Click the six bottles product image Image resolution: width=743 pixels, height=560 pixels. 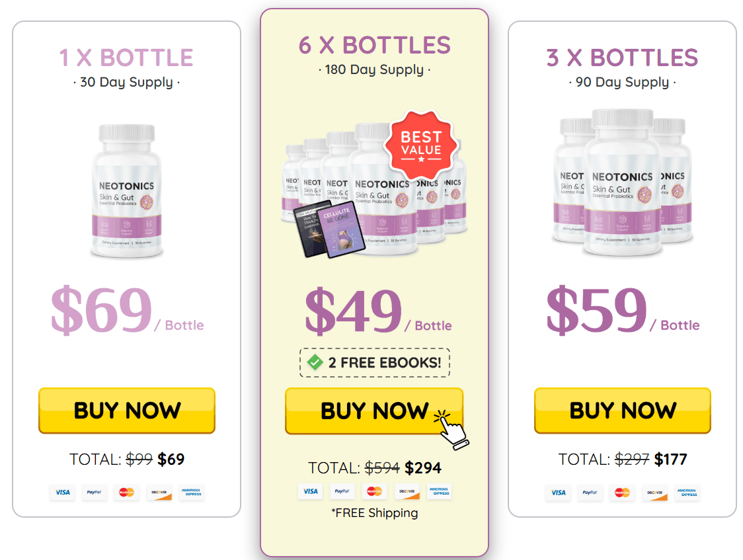(374, 190)
